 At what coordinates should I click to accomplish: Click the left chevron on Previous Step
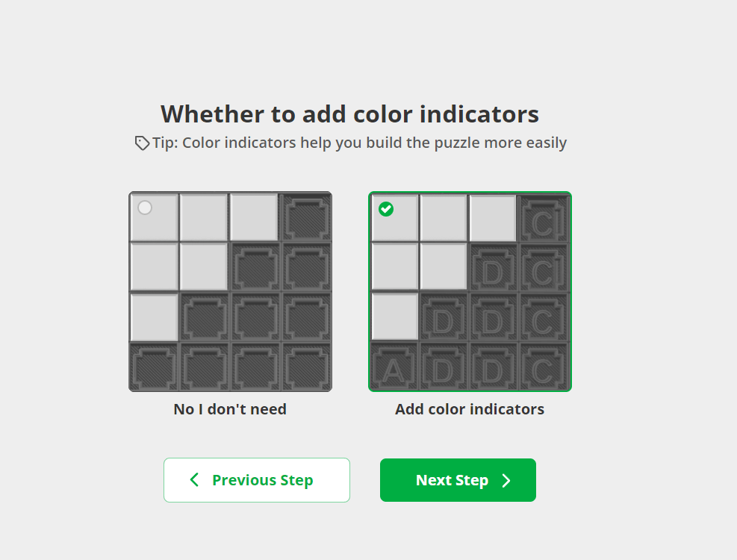click(x=194, y=479)
